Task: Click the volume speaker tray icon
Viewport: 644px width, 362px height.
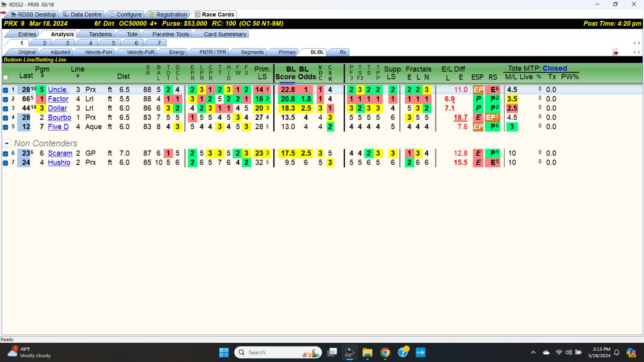Action: 568,353
